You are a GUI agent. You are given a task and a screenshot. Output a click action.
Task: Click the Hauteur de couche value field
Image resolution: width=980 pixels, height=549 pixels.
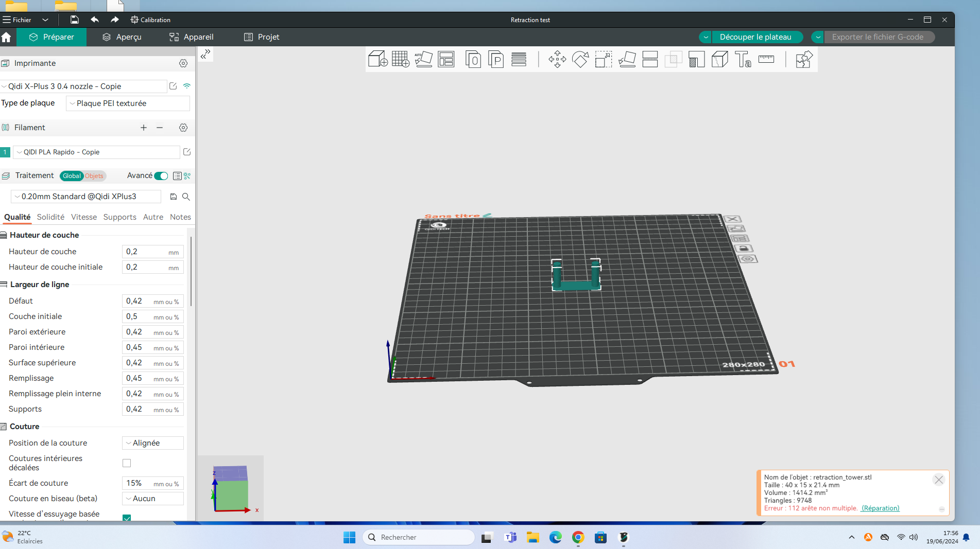[146, 252]
